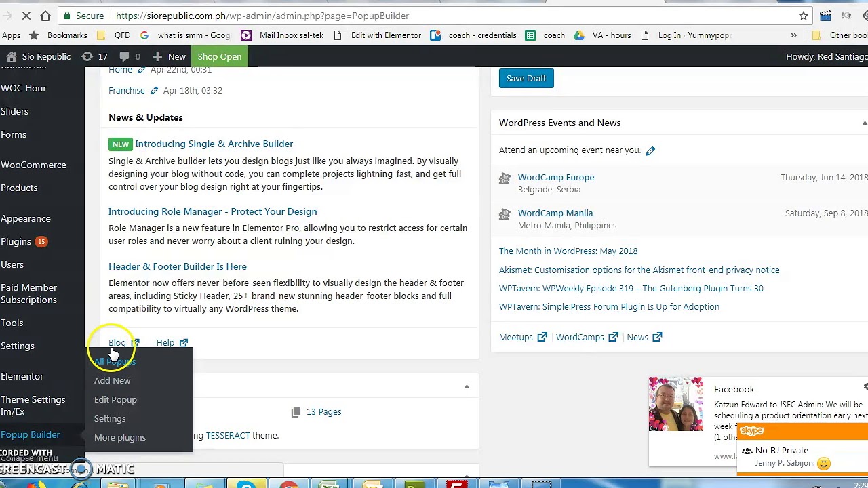The image size is (868, 488).
Task: Open the Settings item in the left admin menu
Action: 18,346
